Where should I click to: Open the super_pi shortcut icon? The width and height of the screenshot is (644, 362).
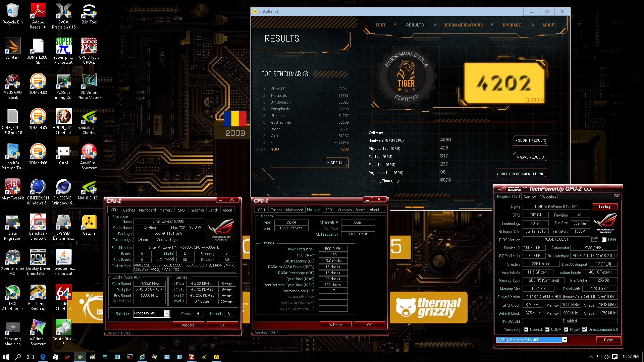coord(64,51)
